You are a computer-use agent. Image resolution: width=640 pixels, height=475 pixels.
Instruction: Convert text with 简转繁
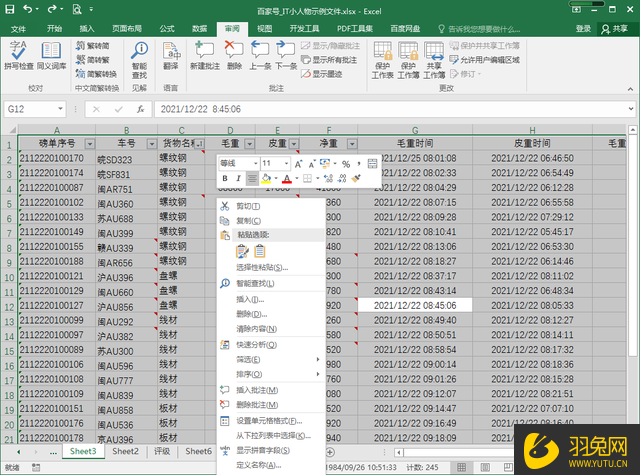[x=93, y=60]
